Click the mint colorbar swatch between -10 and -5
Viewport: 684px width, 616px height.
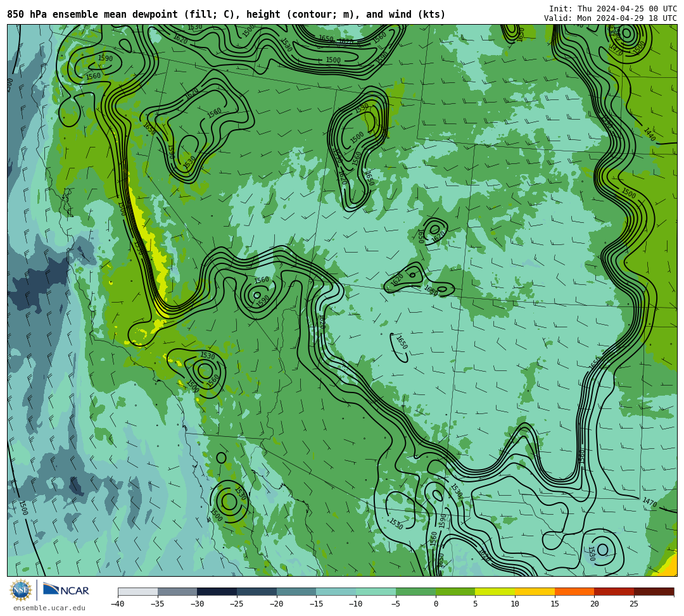point(376,591)
